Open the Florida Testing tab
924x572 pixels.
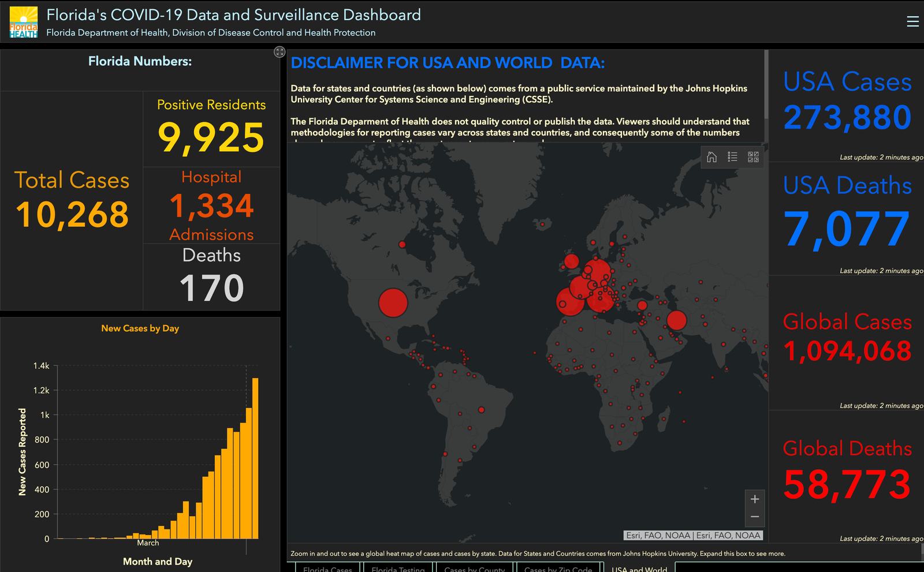pos(398,568)
